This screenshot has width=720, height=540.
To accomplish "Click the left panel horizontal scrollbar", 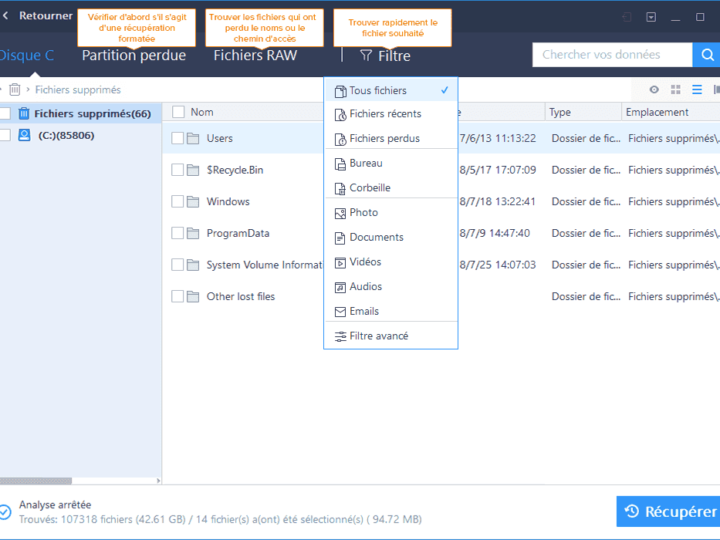I will (36, 481).
